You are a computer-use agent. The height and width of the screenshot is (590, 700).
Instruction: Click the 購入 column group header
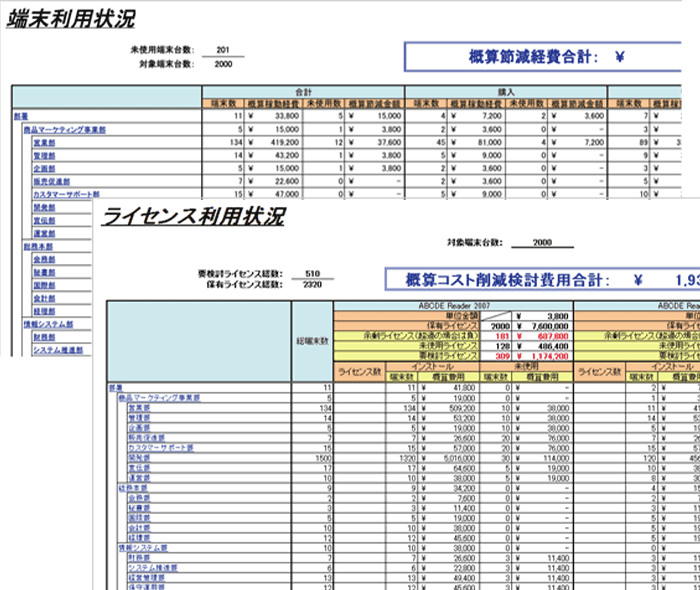506,92
